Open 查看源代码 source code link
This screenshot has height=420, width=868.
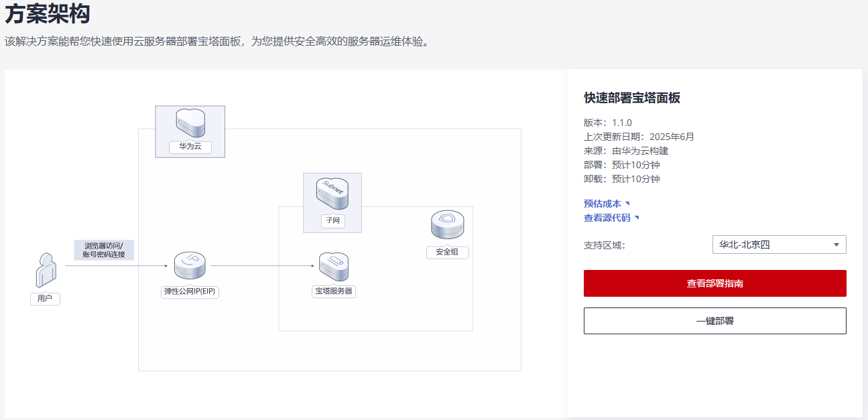pos(611,218)
